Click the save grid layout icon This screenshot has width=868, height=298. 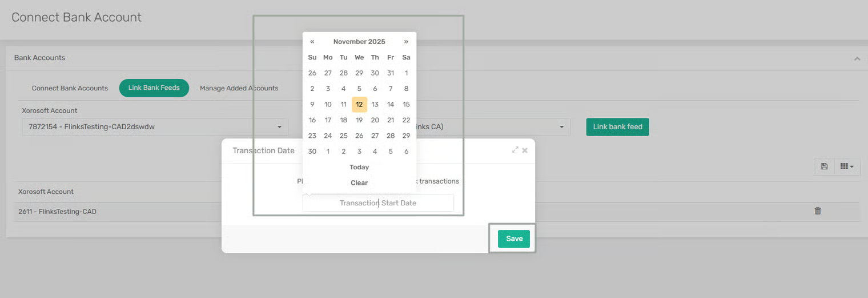point(824,166)
